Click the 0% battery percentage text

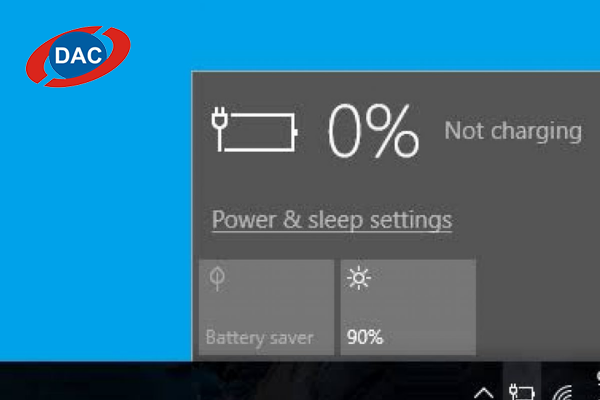click(373, 131)
